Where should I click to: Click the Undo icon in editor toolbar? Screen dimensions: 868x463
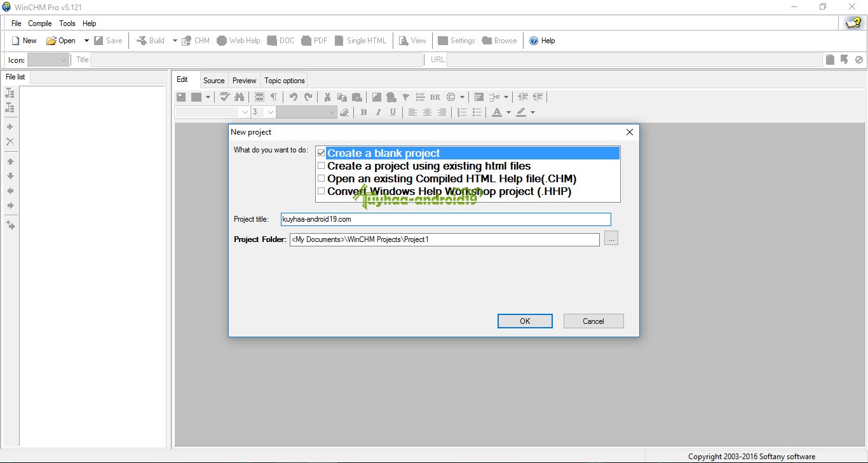293,97
